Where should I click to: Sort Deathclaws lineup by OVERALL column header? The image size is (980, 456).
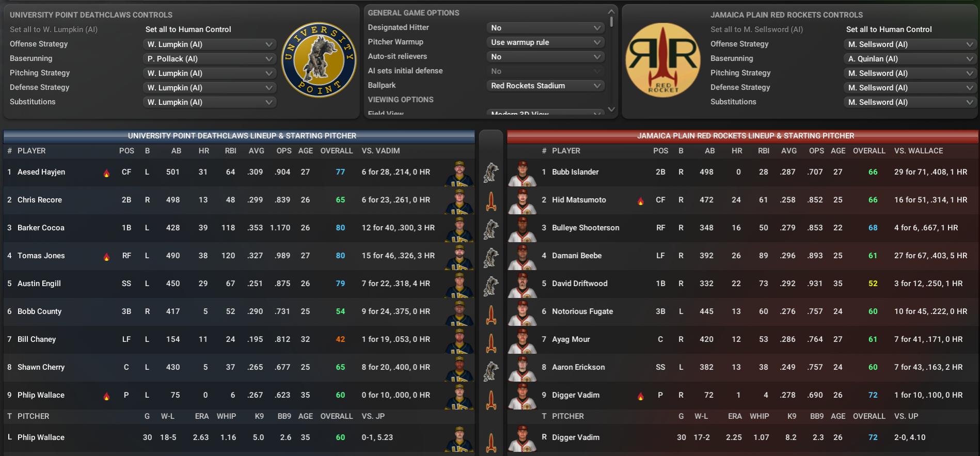(x=337, y=151)
